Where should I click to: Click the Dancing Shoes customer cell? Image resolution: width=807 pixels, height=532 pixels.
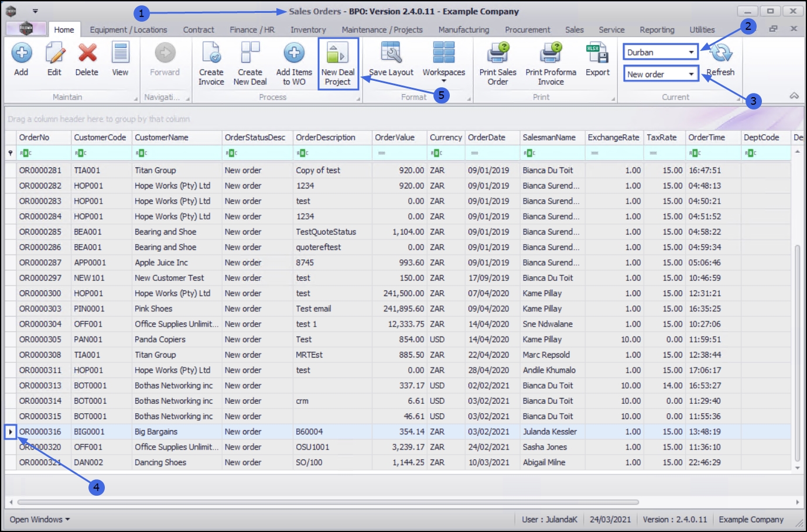177,462
